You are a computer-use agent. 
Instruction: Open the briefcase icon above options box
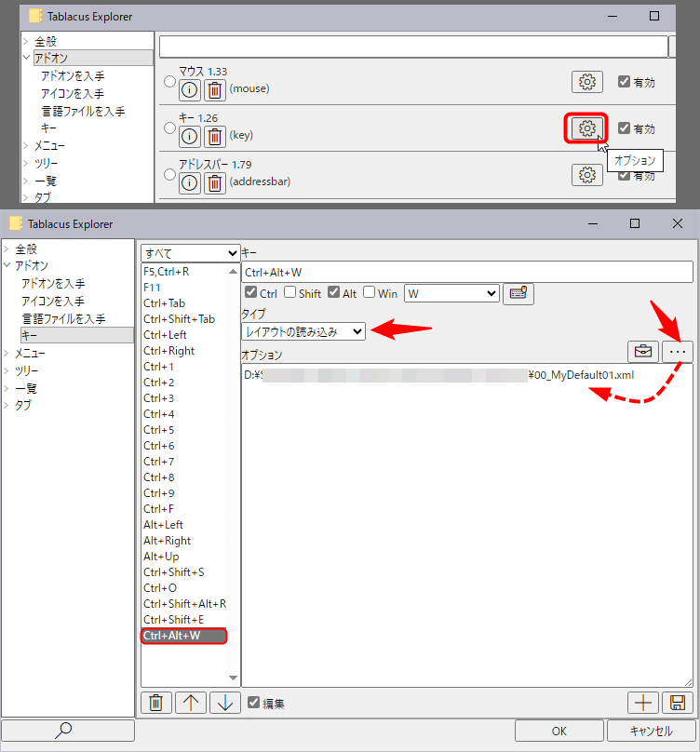point(643,352)
